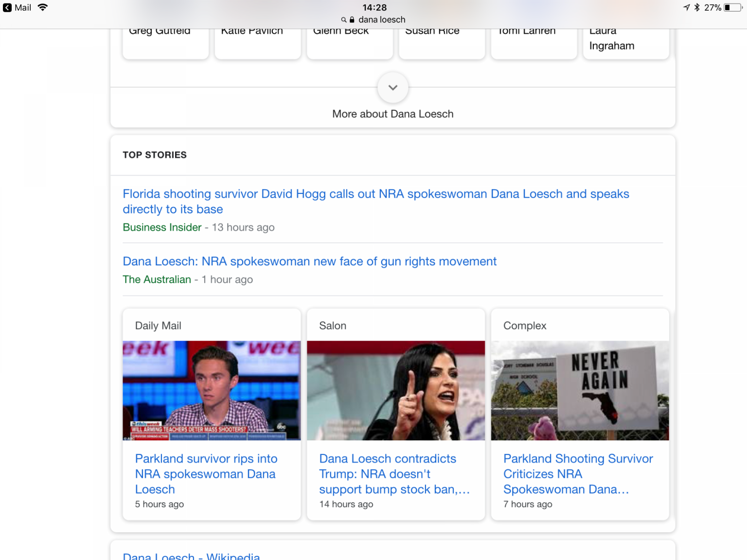The image size is (747, 560).
Task: Tap the Wi-Fi status icon
Action: 43,8
